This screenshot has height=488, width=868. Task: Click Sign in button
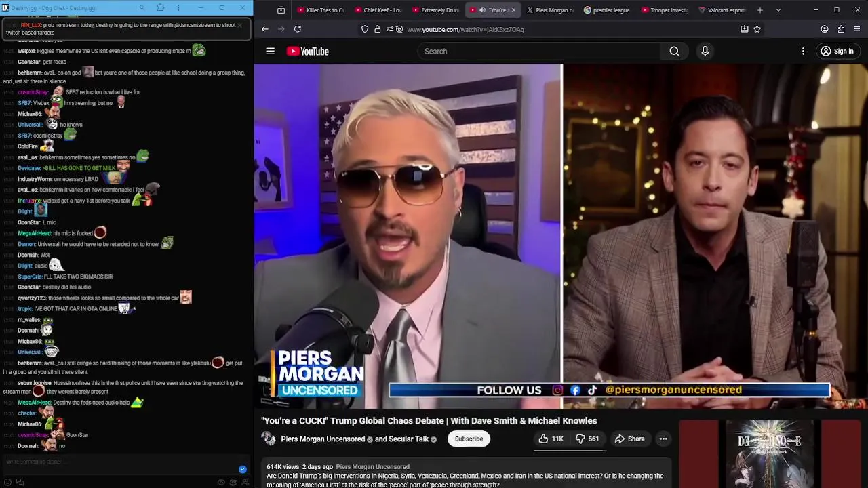837,52
